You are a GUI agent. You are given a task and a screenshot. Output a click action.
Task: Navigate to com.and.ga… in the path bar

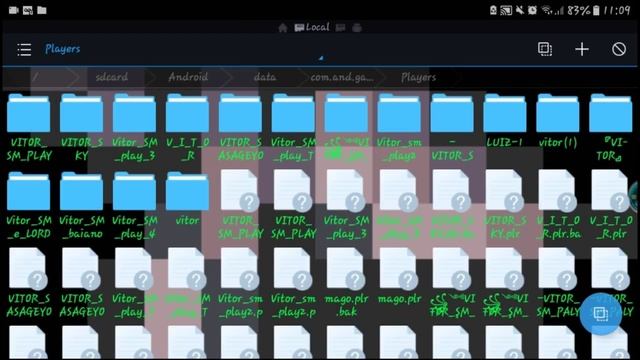pyautogui.click(x=341, y=77)
